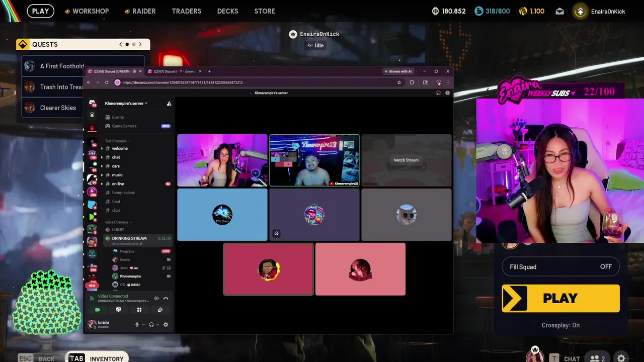Expand microphone input options arrow
Screen dimensions: 644x362
point(143,325)
